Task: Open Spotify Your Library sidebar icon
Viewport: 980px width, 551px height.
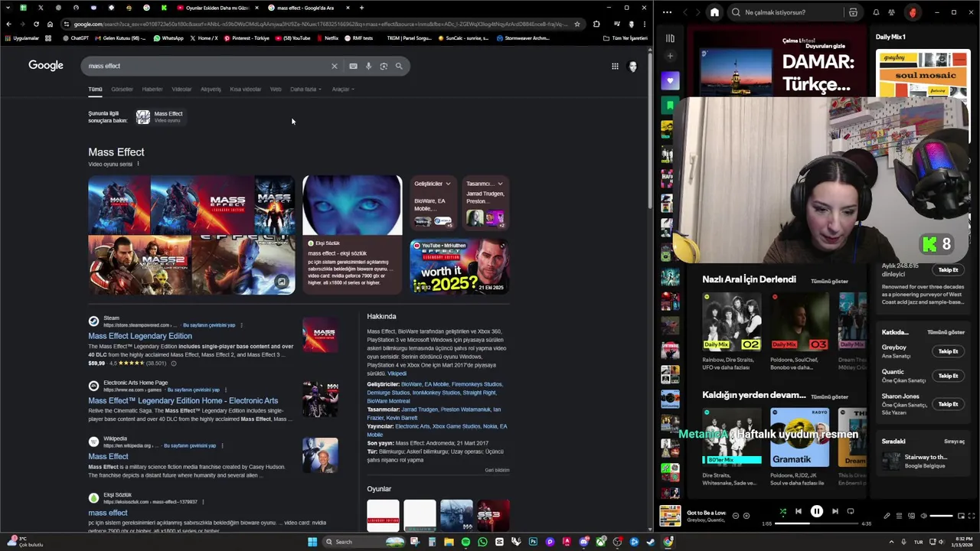Action: [x=670, y=37]
